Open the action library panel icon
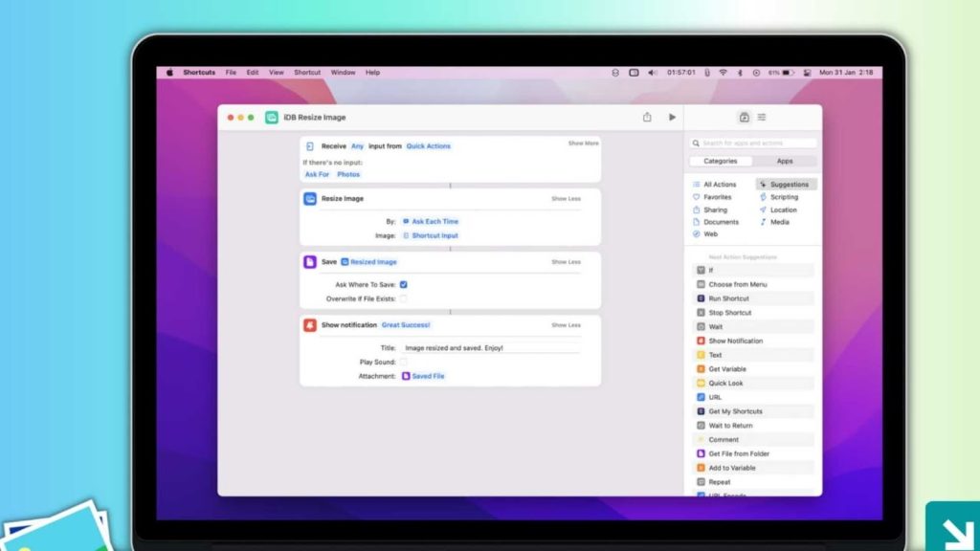 tap(744, 117)
